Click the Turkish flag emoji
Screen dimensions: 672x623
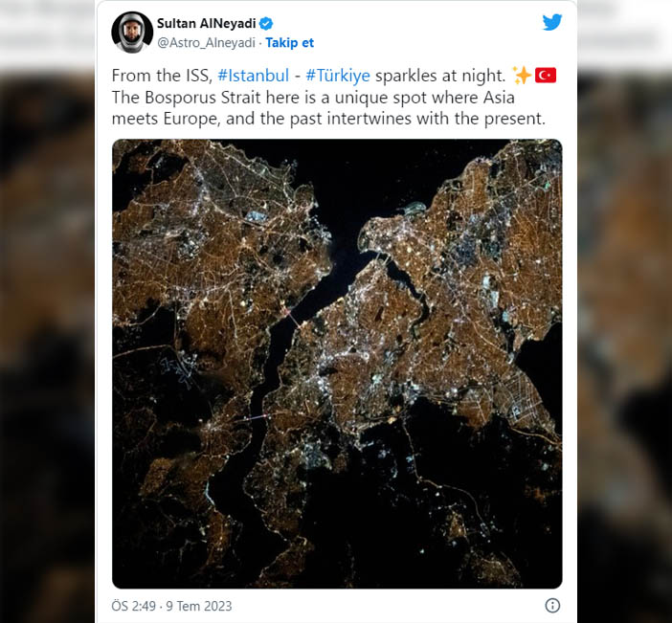tap(546, 76)
